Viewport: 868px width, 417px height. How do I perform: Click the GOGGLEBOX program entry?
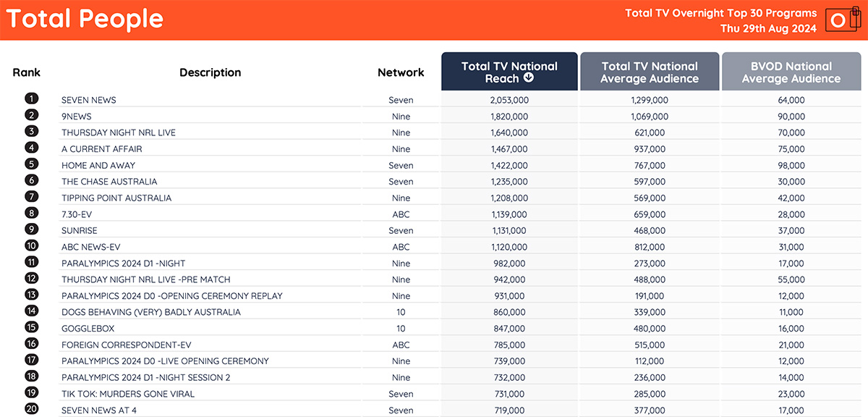point(90,329)
